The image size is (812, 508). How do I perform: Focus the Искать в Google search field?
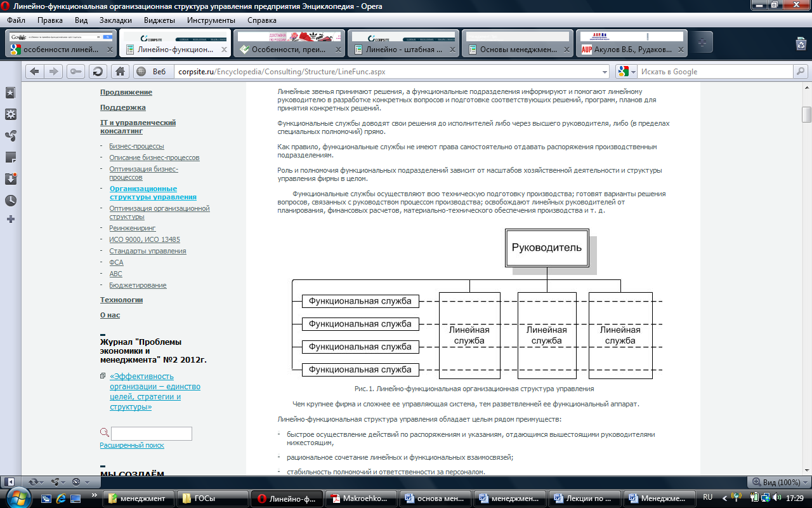click(x=714, y=72)
